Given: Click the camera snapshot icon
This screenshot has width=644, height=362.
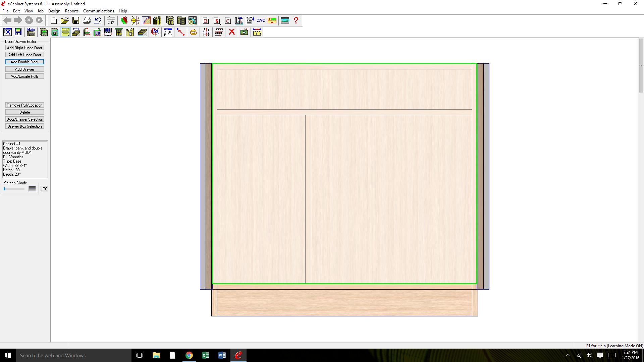Looking at the screenshot, I should [244, 32].
